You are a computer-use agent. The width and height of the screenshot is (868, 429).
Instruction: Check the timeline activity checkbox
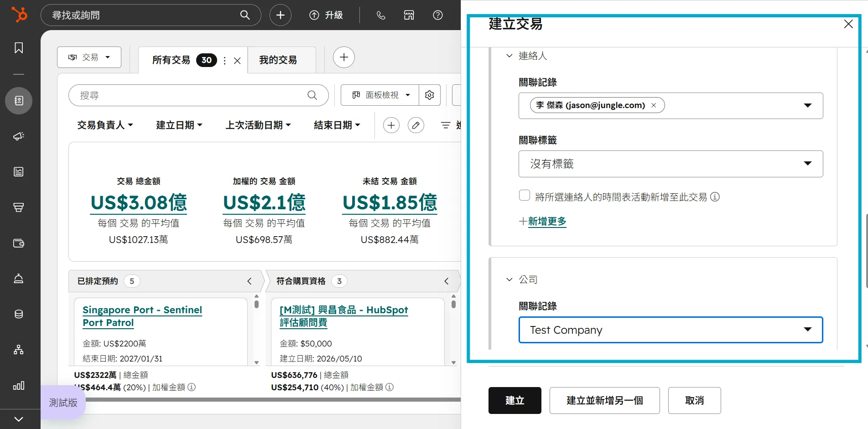525,196
